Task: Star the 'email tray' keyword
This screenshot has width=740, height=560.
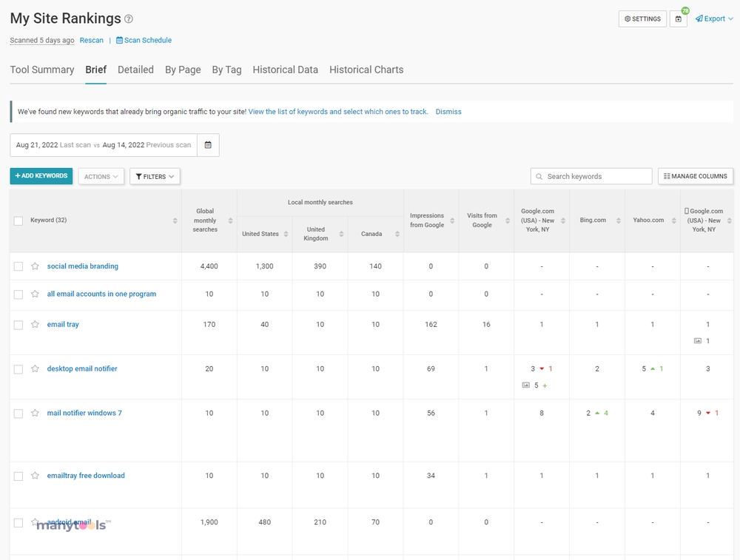Action: 35,324
